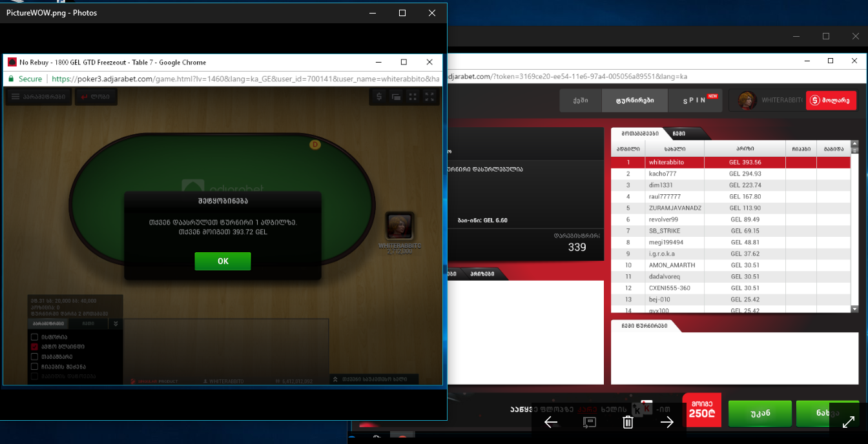
Task: Click the fullscreen expand icon on poker table
Action: [x=429, y=97]
